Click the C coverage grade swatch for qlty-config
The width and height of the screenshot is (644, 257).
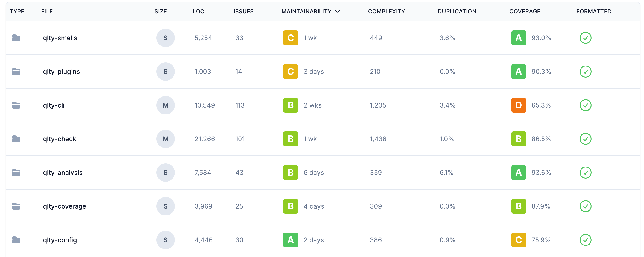[x=518, y=240]
